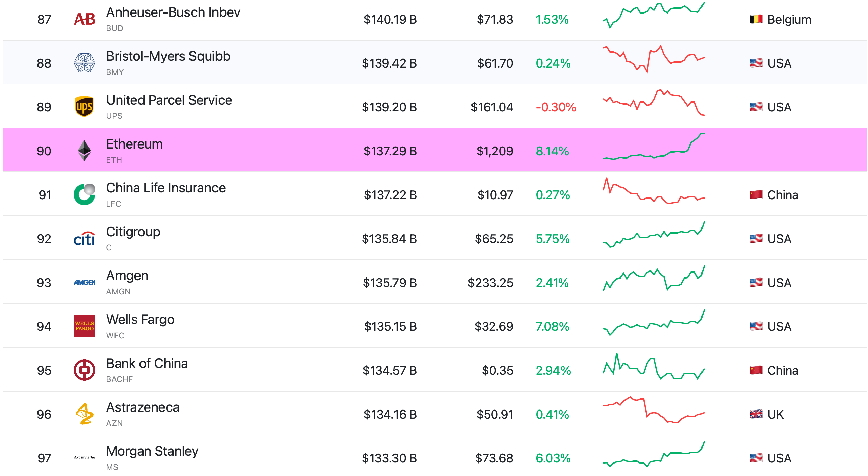Open the Citigroup company link
868x476 pixels.
point(133,232)
